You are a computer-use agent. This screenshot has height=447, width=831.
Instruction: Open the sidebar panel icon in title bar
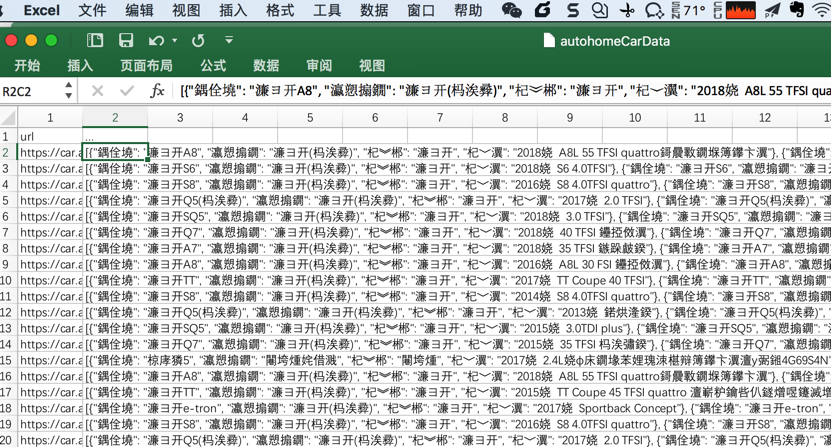click(95, 40)
